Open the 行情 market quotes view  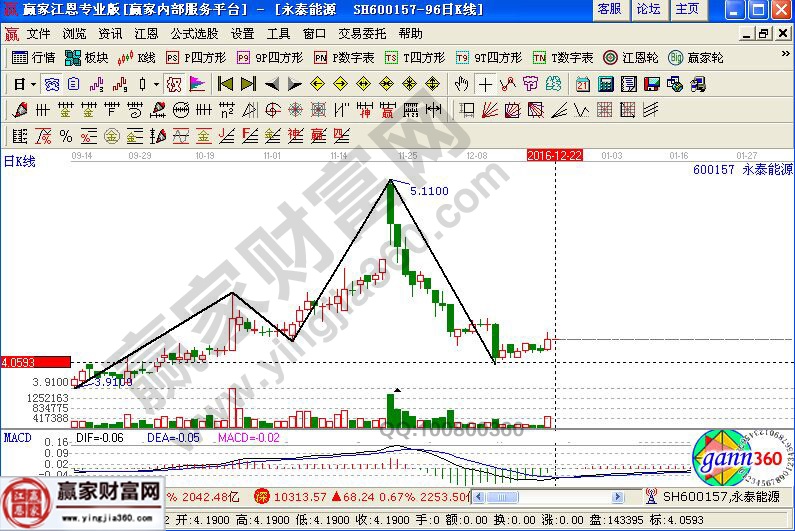pyautogui.click(x=33, y=58)
